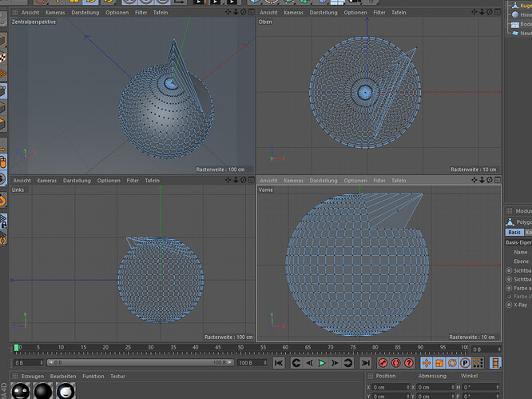
Task: Maximize the Zentralperspektive viewport with its layout icon
Action: pos(251,12)
